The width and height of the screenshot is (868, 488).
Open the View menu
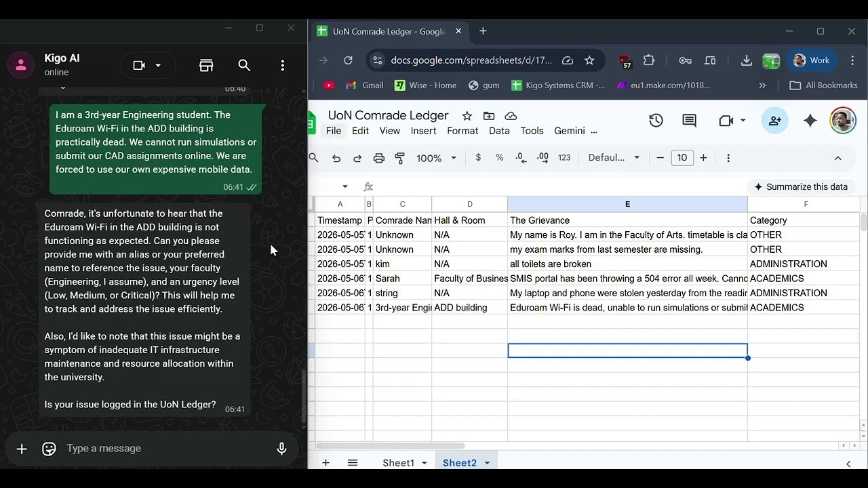click(389, 131)
